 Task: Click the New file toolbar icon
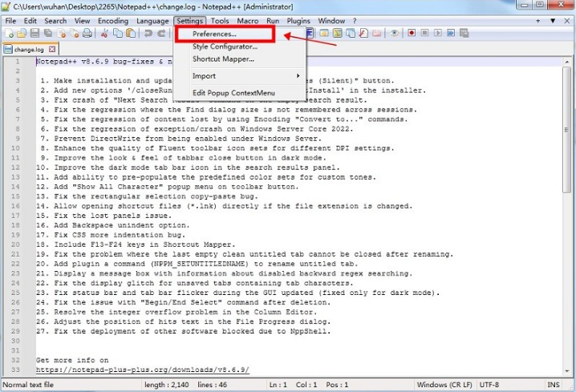tap(9, 34)
